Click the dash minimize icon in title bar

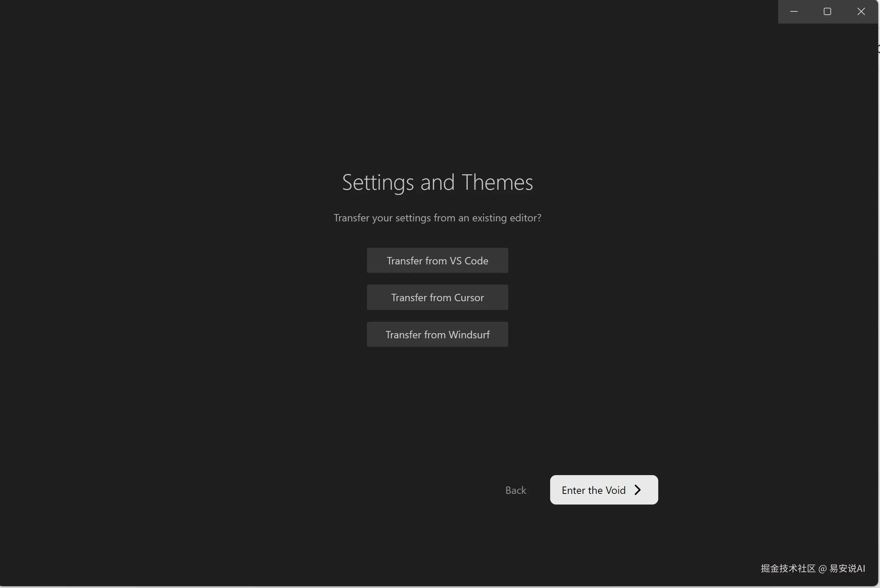pyautogui.click(x=794, y=12)
